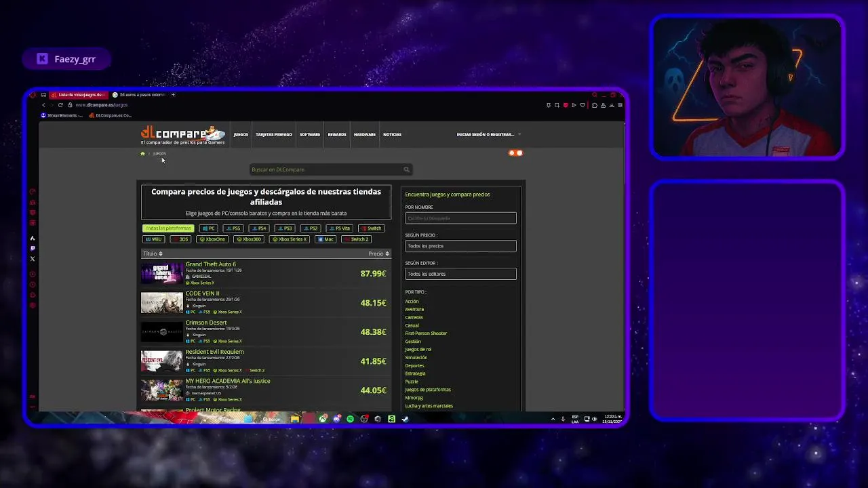The width and height of the screenshot is (868, 488).
Task: Click Resident Evil Requiem thumbnail
Action: [x=161, y=361]
